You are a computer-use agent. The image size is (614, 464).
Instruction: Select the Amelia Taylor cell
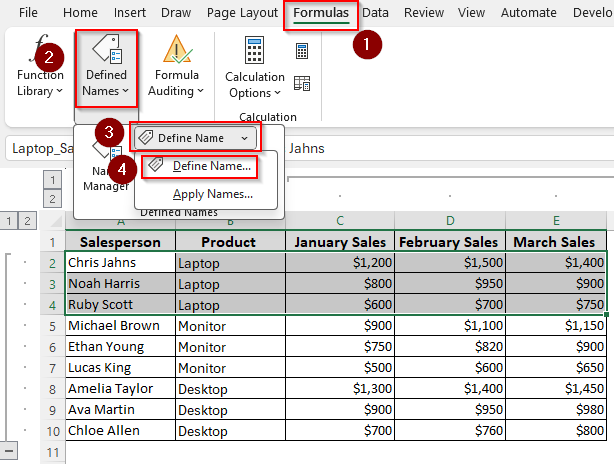pyautogui.click(x=120, y=389)
